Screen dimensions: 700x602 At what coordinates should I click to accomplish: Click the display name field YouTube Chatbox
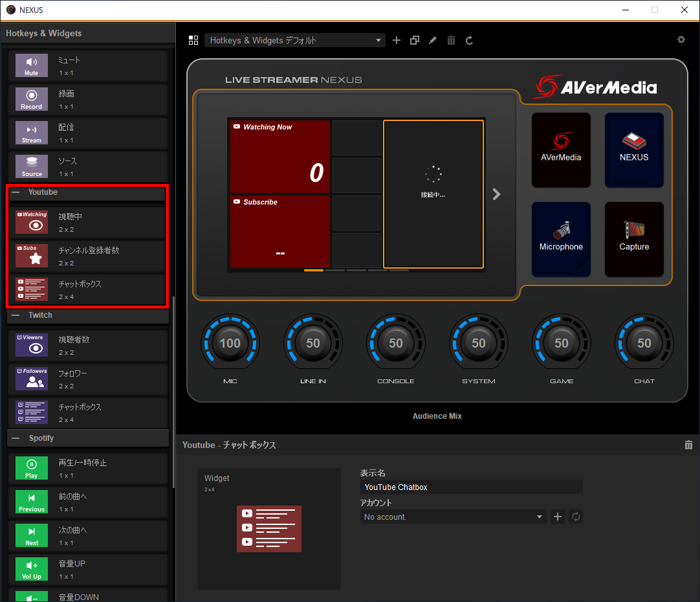(472, 487)
